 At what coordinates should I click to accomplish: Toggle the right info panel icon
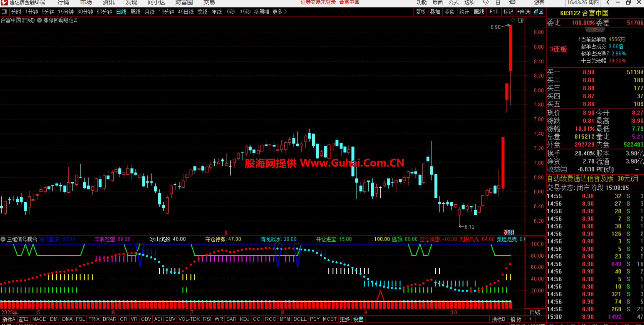(x=521, y=20)
